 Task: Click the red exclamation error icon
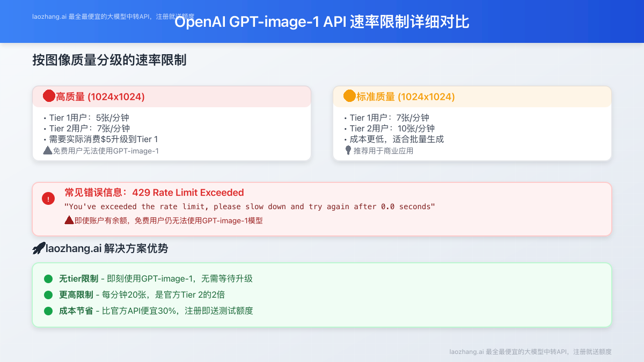[x=48, y=198]
